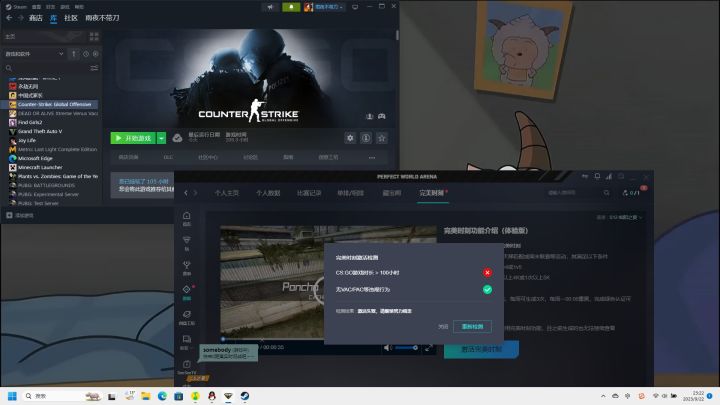This screenshot has width=720, height=405.
Task: Switch to Steam Store tab
Action: [35, 18]
